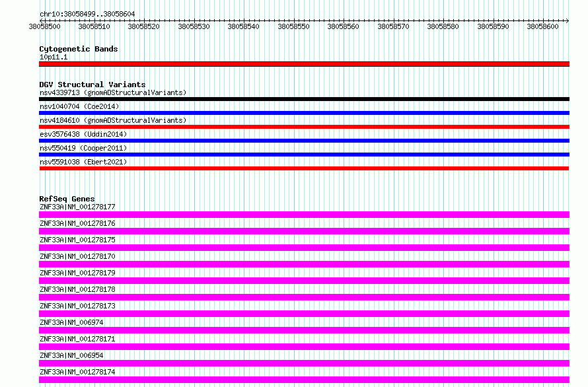This screenshot has width=588, height=387.
Task: Select ruler position 38058520
Action: (x=143, y=26)
